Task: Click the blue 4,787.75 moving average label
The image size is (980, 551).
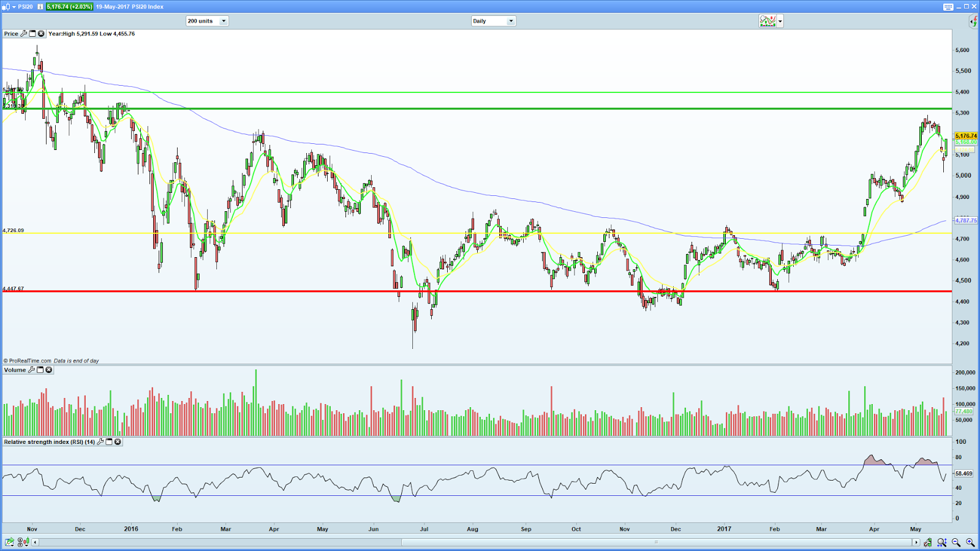Action: tap(966, 220)
